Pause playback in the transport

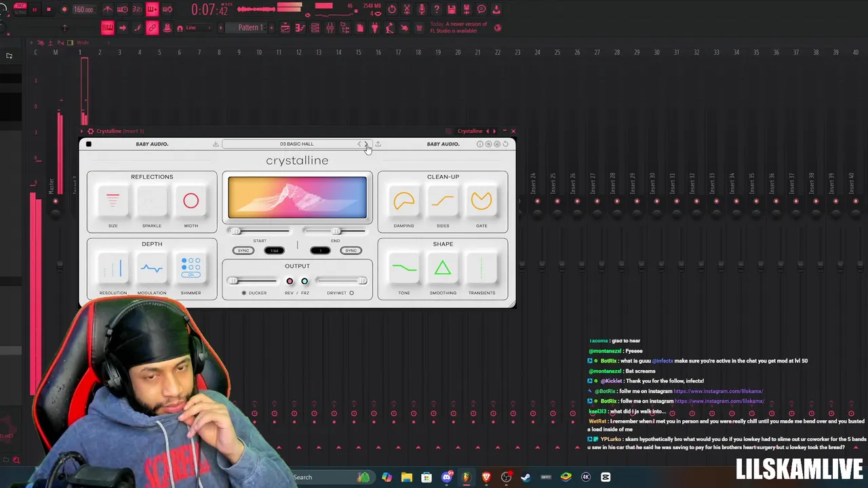(35, 9)
